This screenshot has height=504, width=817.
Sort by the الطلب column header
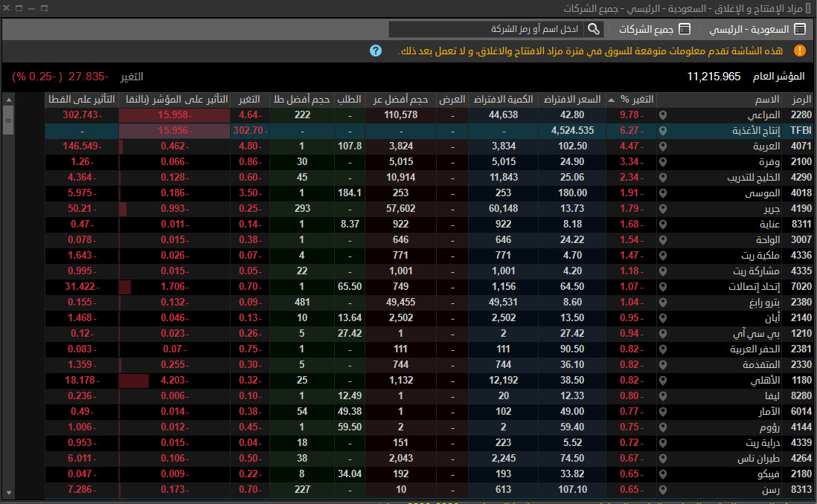[349, 100]
